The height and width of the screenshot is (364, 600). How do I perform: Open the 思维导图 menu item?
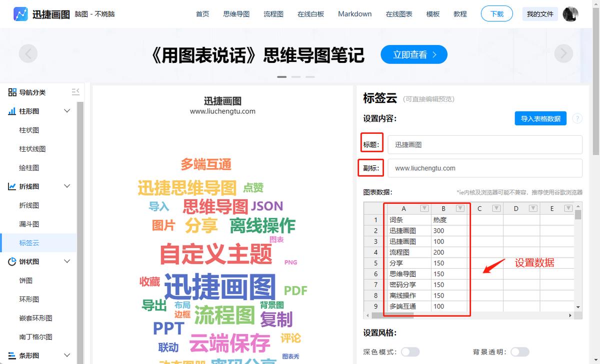point(236,14)
